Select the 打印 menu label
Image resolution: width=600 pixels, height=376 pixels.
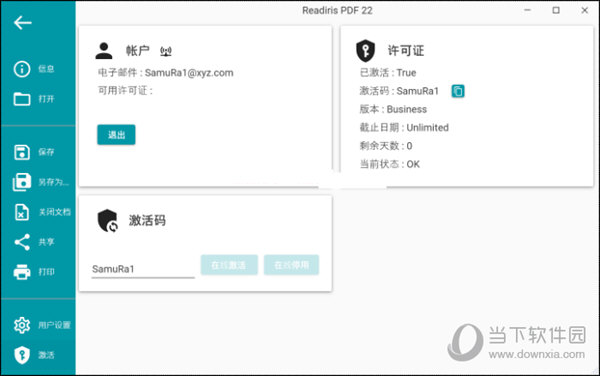point(46,272)
